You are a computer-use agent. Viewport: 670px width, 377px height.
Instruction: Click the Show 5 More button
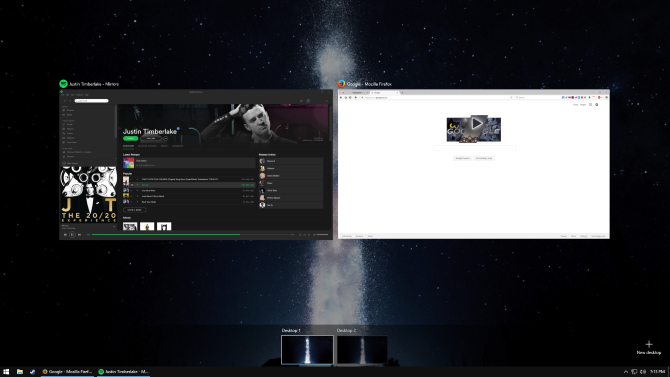pyautogui.click(x=135, y=210)
